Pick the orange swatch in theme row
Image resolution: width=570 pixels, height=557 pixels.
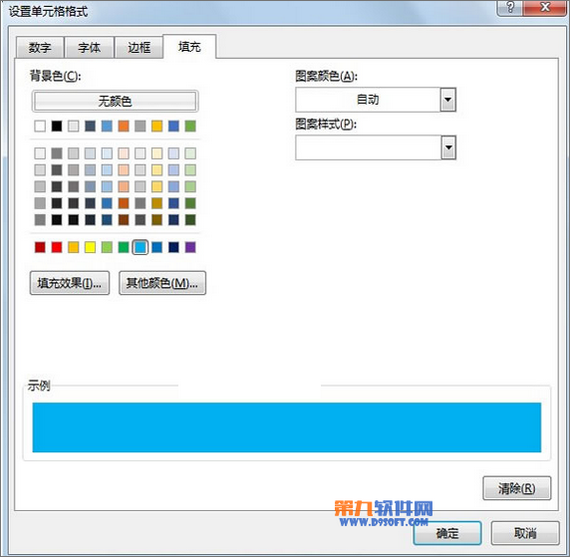pyautogui.click(x=124, y=126)
